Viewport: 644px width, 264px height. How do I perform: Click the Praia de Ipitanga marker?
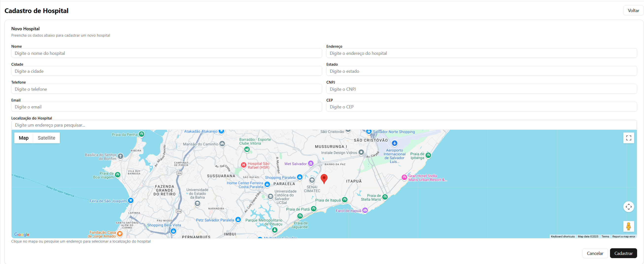click(x=428, y=155)
